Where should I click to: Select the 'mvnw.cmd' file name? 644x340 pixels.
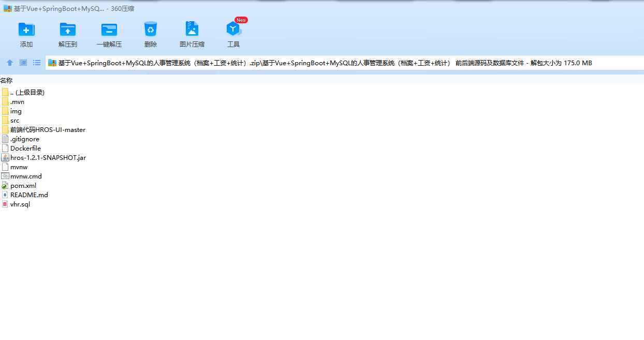pyautogui.click(x=26, y=176)
